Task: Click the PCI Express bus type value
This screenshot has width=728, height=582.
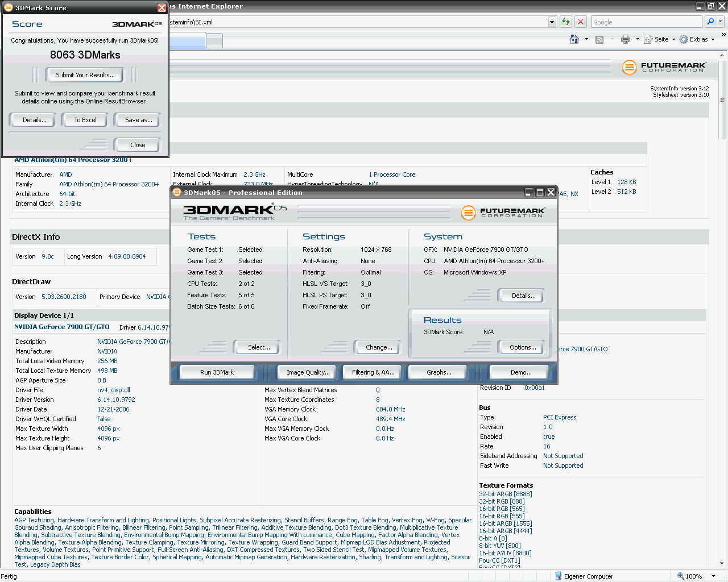Action: [560, 417]
